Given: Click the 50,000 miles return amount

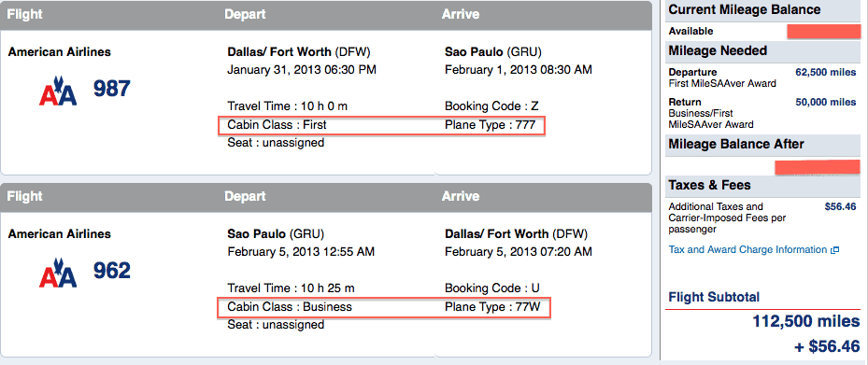Looking at the screenshot, I should pyautogui.click(x=825, y=103).
